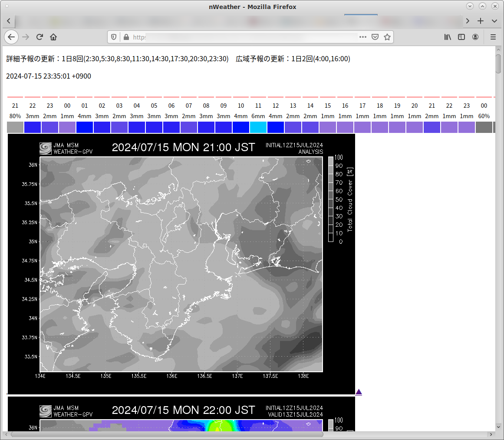
Task: Open page actions three-dot menu
Action: [363, 37]
